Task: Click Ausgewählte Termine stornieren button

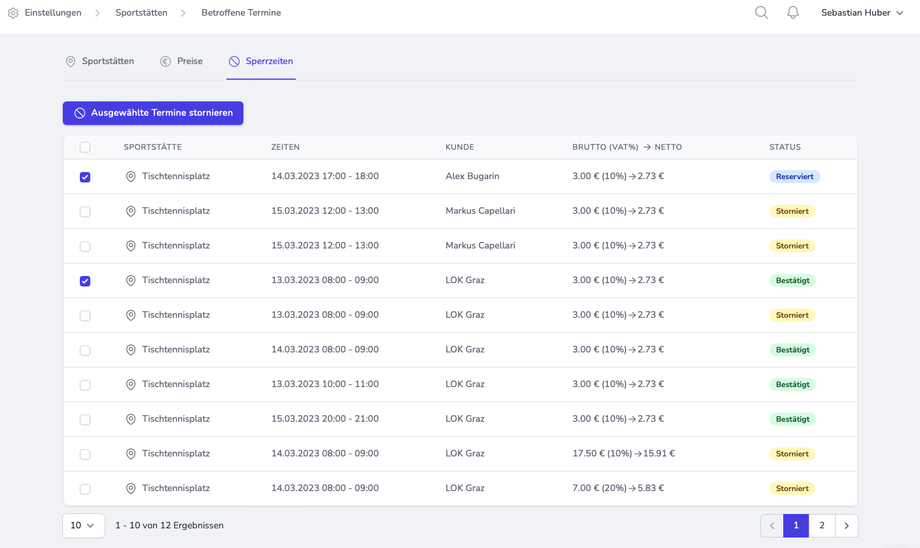Action: (x=153, y=113)
